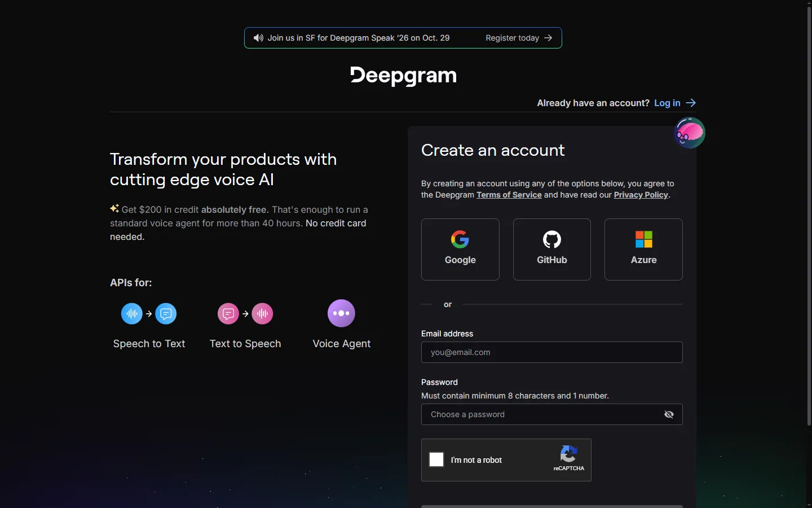Click the arrow beside Log in
The height and width of the screenshot is (508, 812).
(691, 103)
